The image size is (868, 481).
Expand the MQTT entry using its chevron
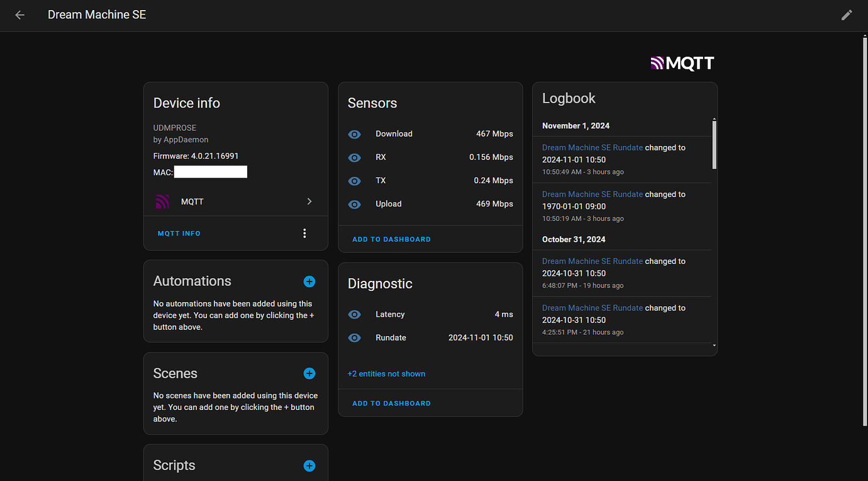pos(309,201)
